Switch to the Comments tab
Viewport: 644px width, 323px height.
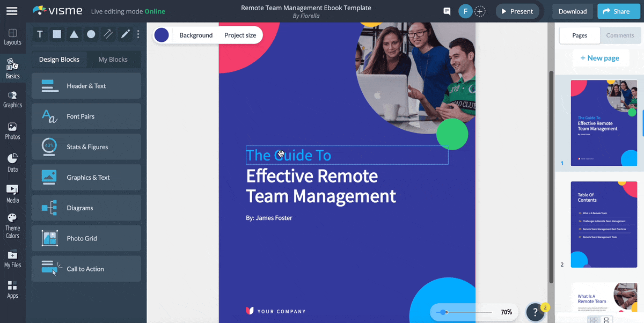tap(620, 35)
